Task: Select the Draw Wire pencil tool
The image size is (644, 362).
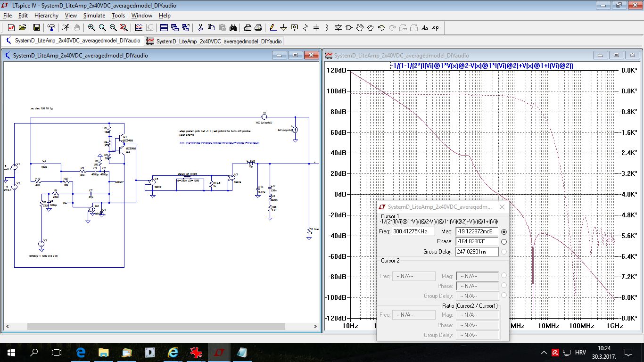Action: (273, 28)
